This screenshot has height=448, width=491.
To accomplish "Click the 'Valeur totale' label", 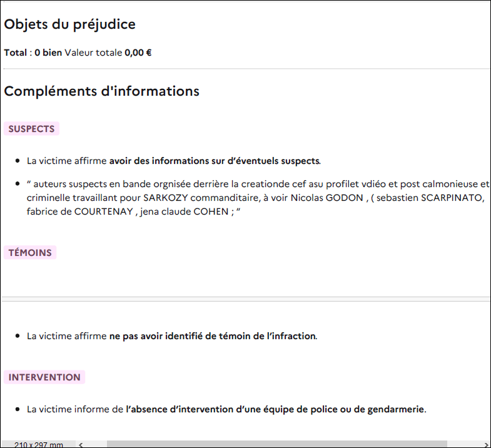I will coord(93,53).
